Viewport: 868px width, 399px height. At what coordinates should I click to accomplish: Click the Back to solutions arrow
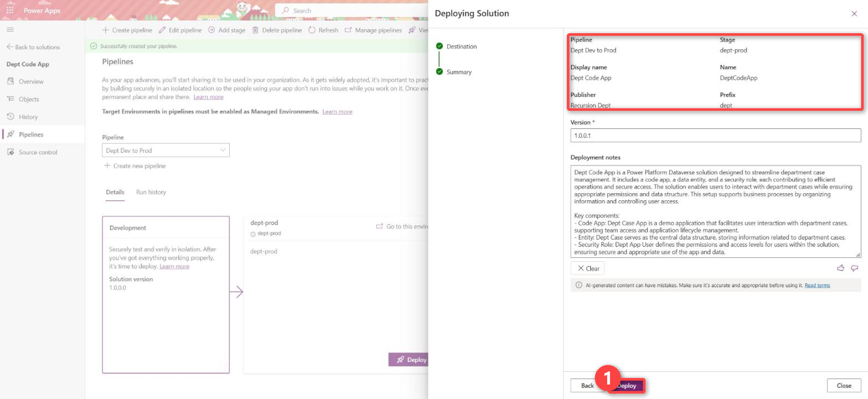pos(10,47)
